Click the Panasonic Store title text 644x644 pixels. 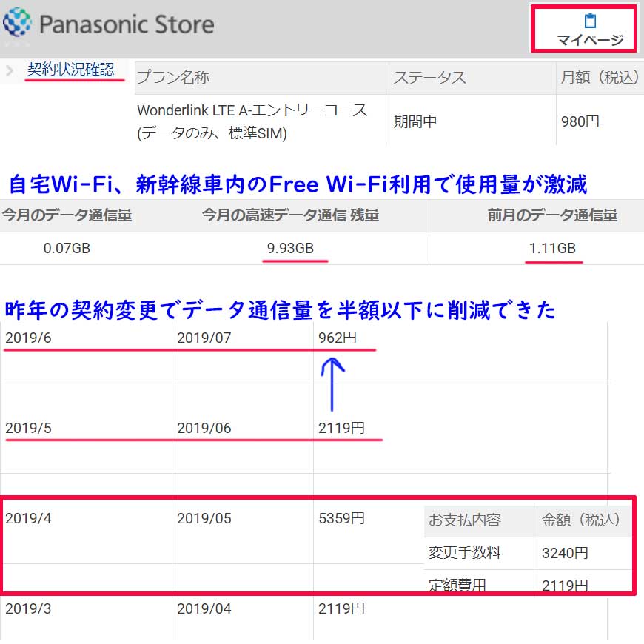[x=127, y=24]
